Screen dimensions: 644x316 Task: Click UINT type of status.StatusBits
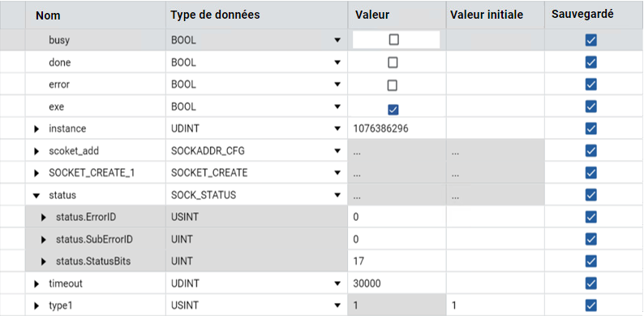[x=182, y=262]
